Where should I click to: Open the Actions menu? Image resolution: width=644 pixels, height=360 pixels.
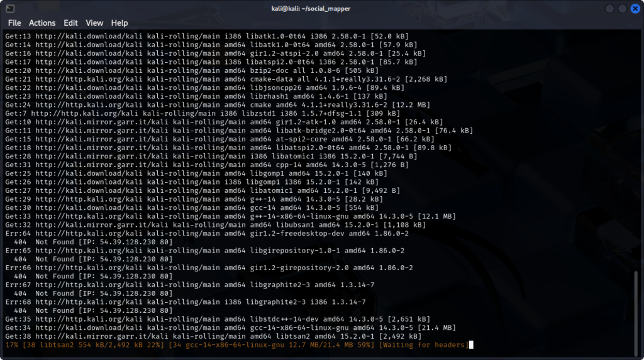click(42, 23)
